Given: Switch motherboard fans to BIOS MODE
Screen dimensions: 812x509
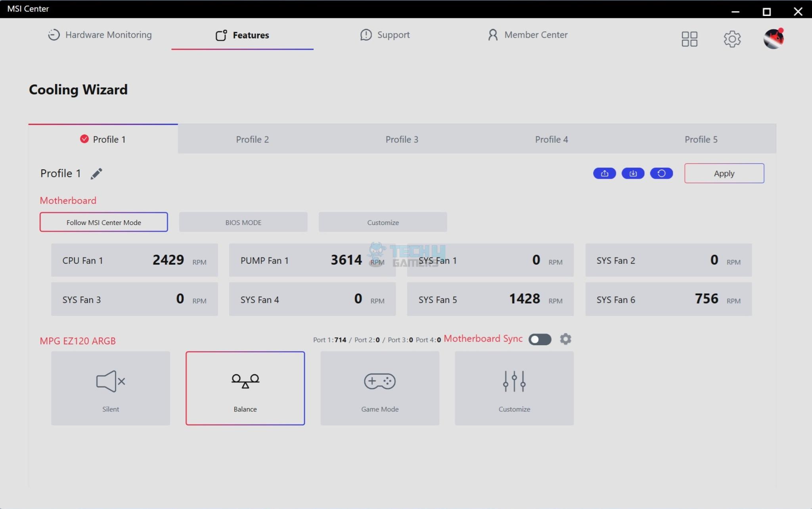Looking at the screenshot, I should [243, 222].
